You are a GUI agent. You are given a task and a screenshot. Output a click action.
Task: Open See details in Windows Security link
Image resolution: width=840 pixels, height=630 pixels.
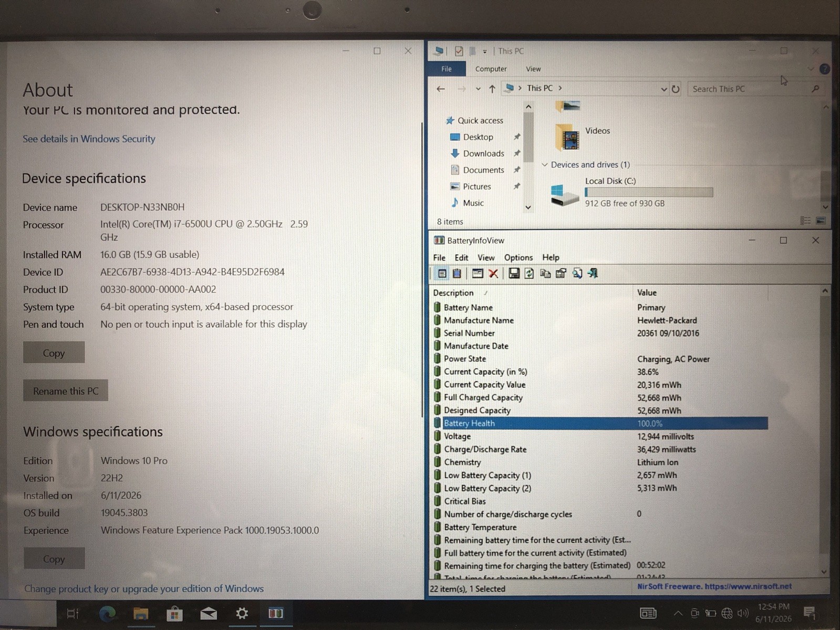[89, 139]
